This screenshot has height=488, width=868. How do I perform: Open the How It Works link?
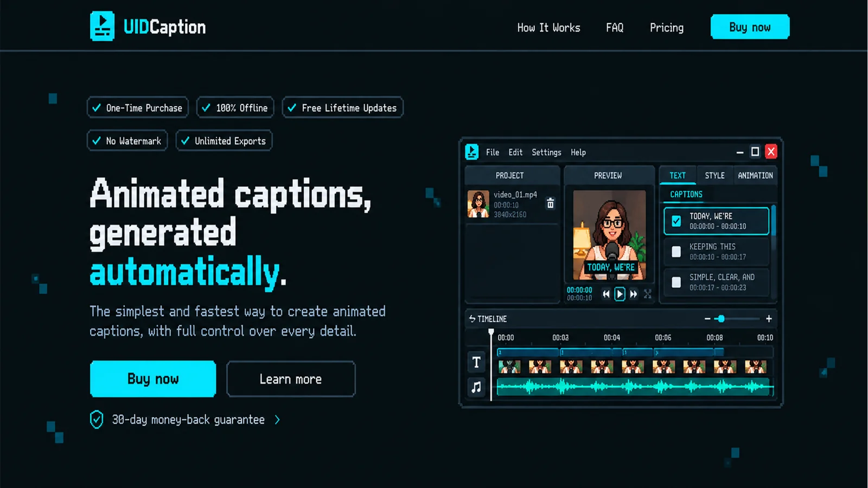coord(548,28)
